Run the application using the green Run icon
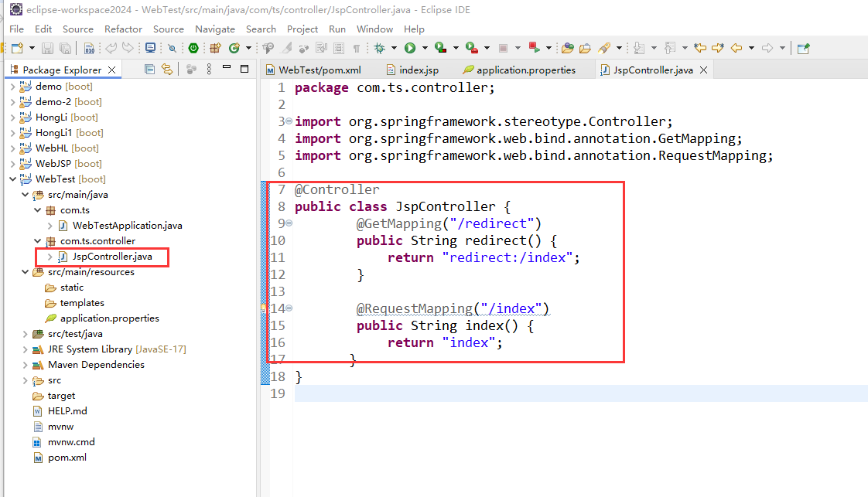868x497 pixels. click(x=411, y=47)
